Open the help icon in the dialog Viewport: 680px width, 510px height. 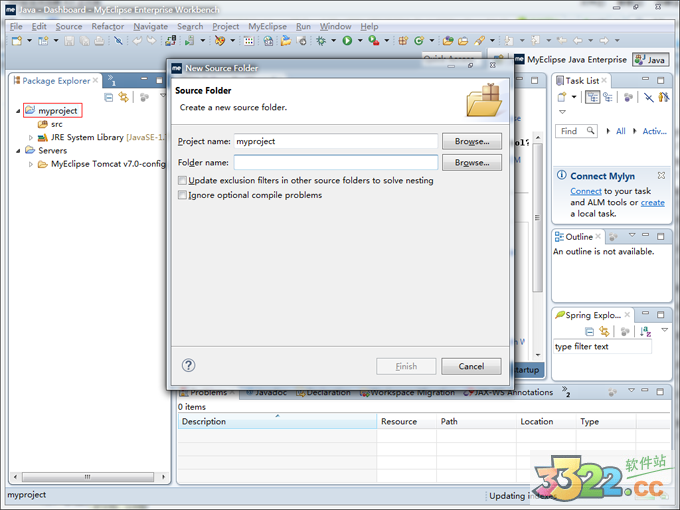tap(188, 366)
